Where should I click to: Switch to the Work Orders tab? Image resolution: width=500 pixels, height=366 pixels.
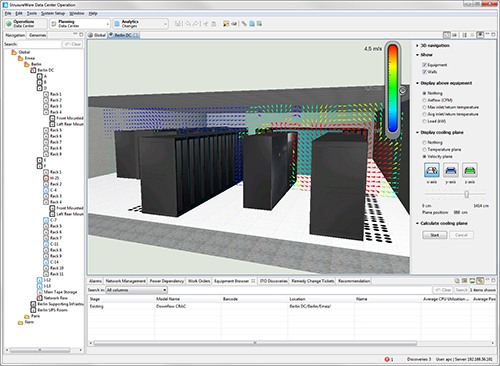pos(199,281)
